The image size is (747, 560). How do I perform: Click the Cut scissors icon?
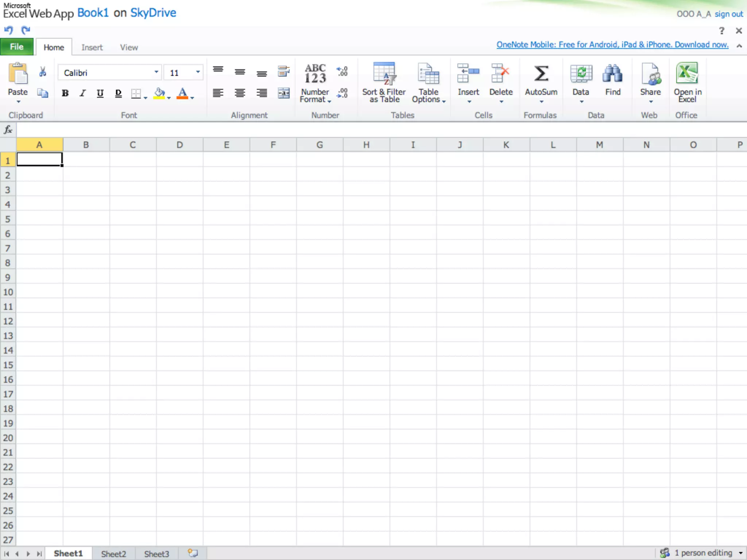point(43,71)
